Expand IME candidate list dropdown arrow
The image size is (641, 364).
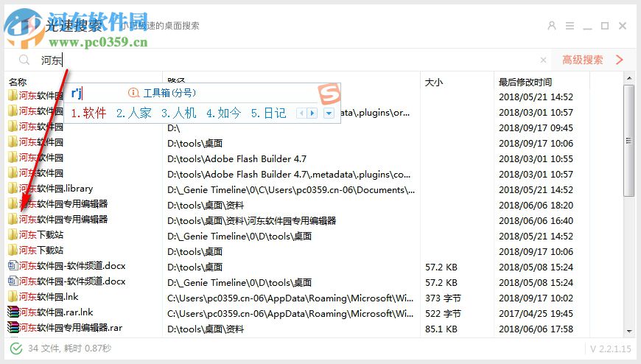tap(329, 113)
